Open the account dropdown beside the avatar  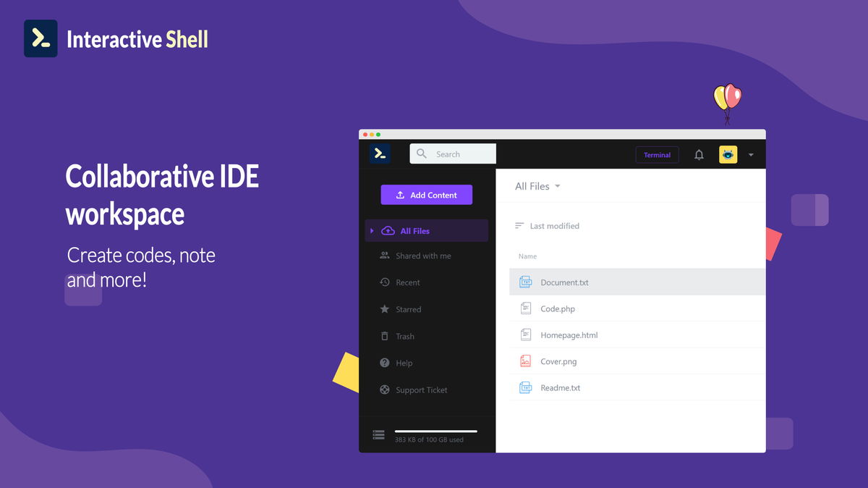(750, 154)
